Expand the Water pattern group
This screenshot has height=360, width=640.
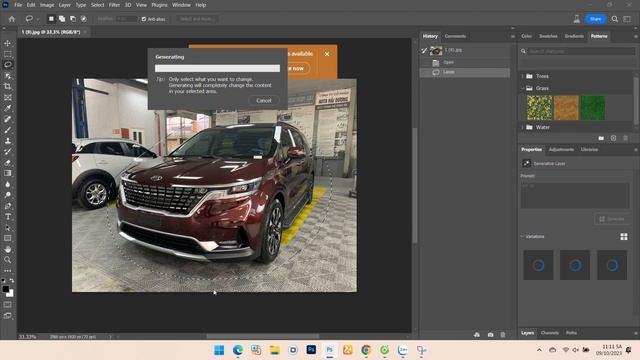click(522, 127)
